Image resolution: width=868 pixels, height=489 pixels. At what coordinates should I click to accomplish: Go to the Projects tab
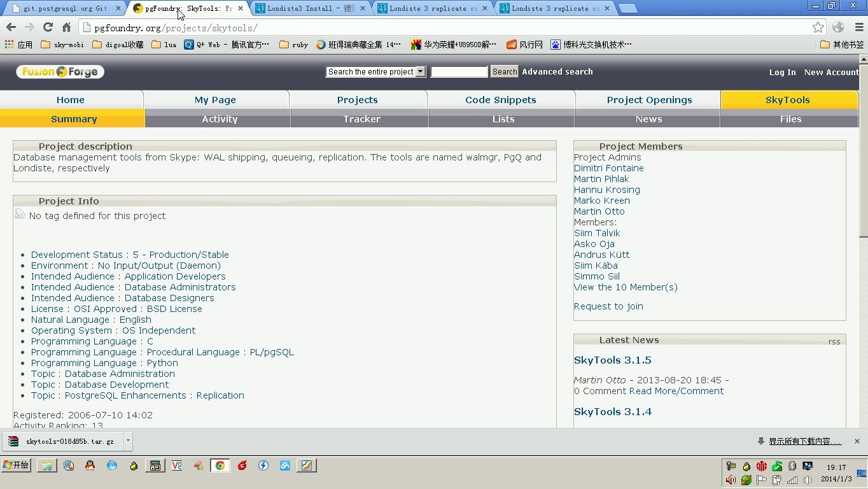point(358,100)
